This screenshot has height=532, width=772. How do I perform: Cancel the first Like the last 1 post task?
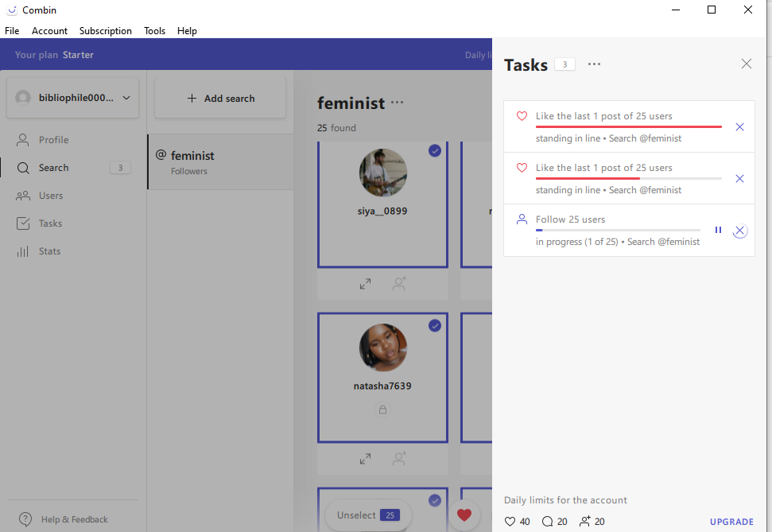point(739,127)
